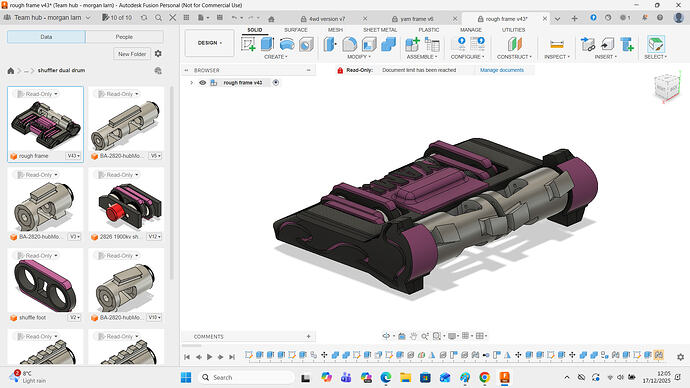Viewport: 690px width, 388px height.
Task: Open the INSPECT dropdown menu
Action: tap(557, 57)
